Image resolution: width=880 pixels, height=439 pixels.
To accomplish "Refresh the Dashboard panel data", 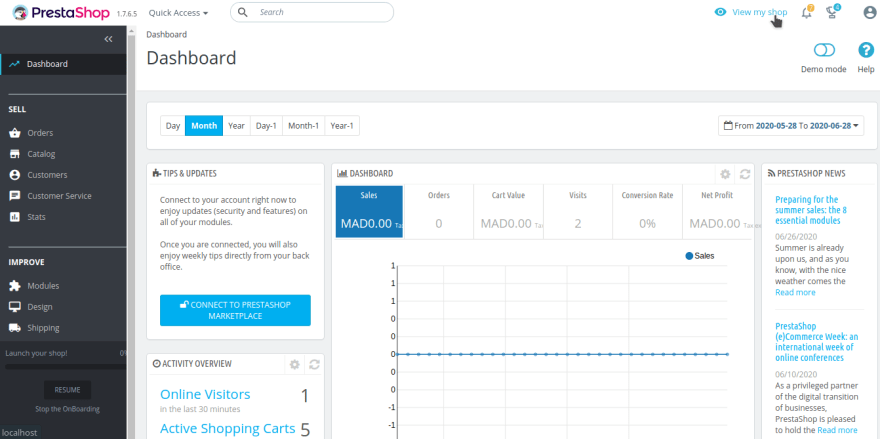I will (x=744, y=174).
